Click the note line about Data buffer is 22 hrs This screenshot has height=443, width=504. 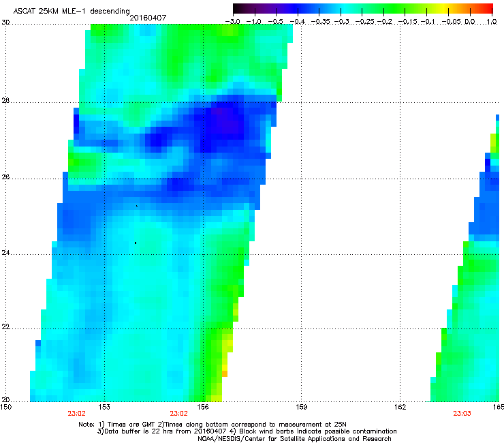click(247, 431)
